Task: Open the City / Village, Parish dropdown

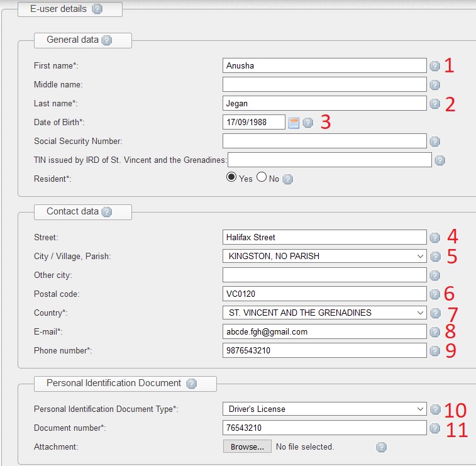Action: (324, 256)
